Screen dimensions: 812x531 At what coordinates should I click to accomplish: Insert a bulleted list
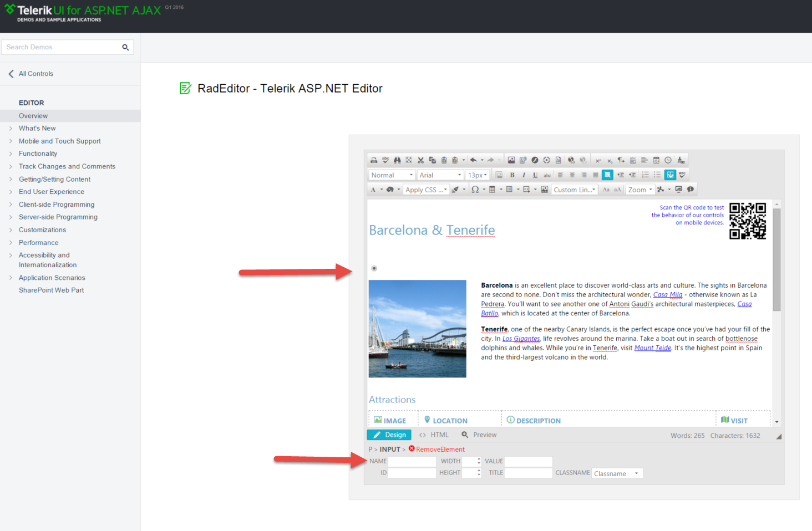[x=657, y=175]
